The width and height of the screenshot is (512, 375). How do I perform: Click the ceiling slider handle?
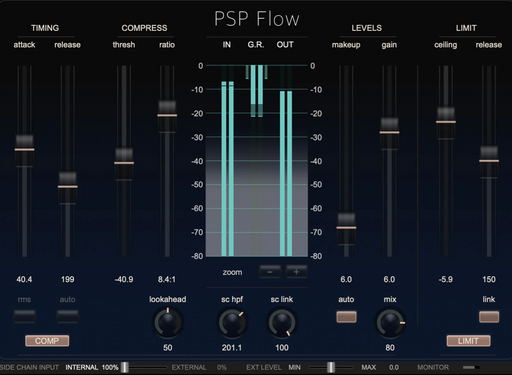point(446,122)
